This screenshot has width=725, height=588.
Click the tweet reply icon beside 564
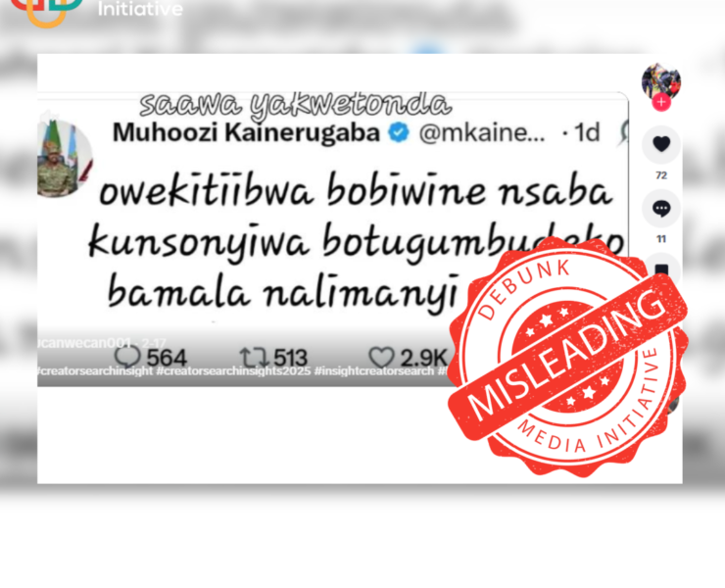[x=127, y=357]
